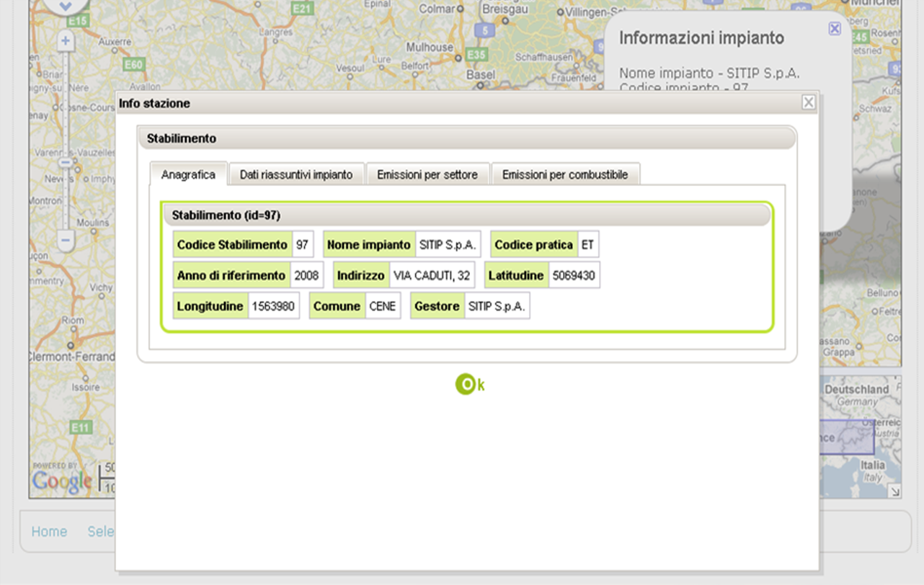The image size is (924, 585).
Task: Confirm with the green Ok button
Action: tap(470, 385)
